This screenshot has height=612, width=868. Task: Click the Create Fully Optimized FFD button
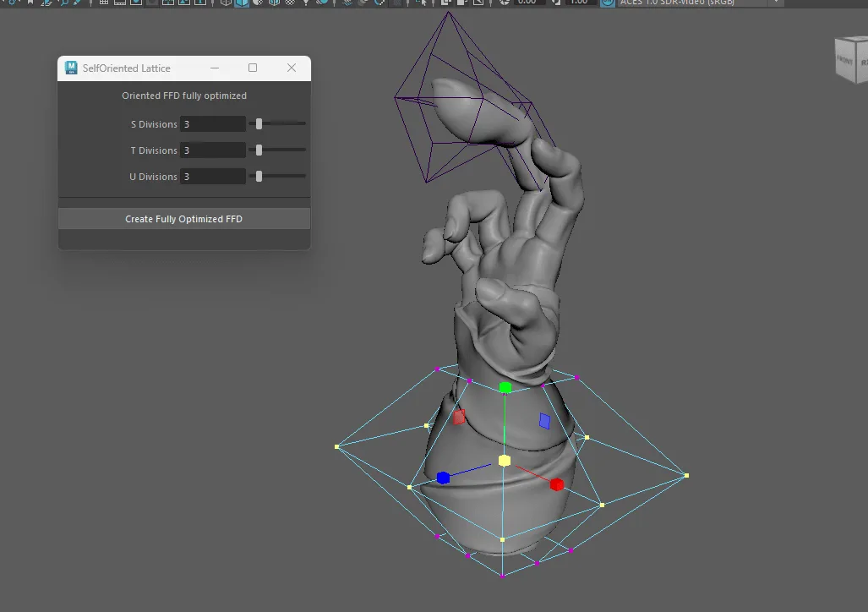(x=183, y=218)
